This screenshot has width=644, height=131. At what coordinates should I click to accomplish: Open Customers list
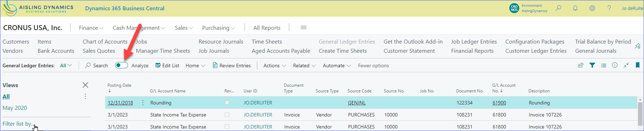pyautogui.click(x=16, y=42)
